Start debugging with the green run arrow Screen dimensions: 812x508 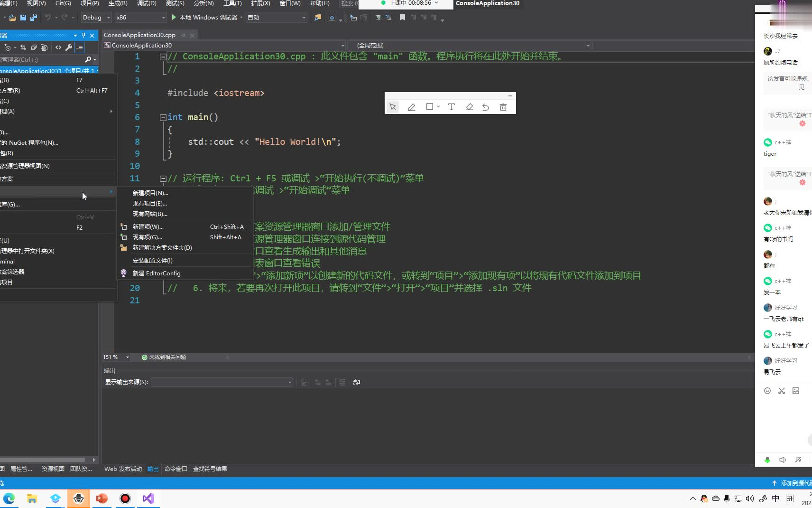click(x=174, y=17)
